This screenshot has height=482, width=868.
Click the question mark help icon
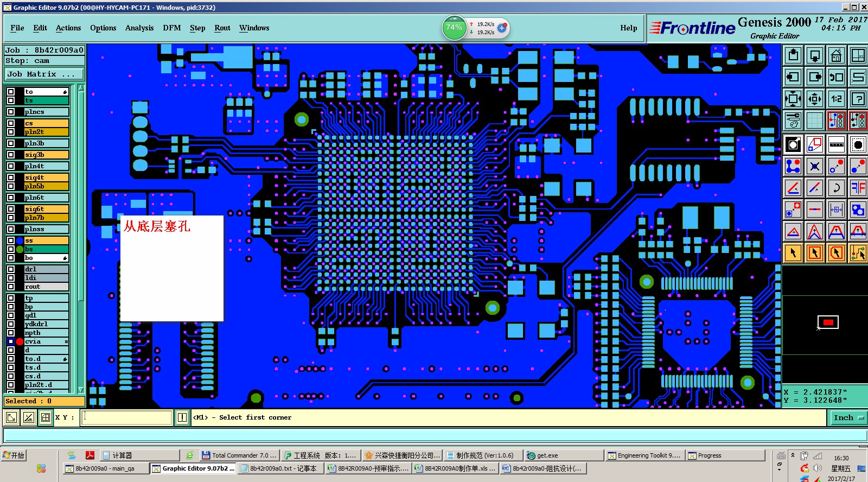858,99
